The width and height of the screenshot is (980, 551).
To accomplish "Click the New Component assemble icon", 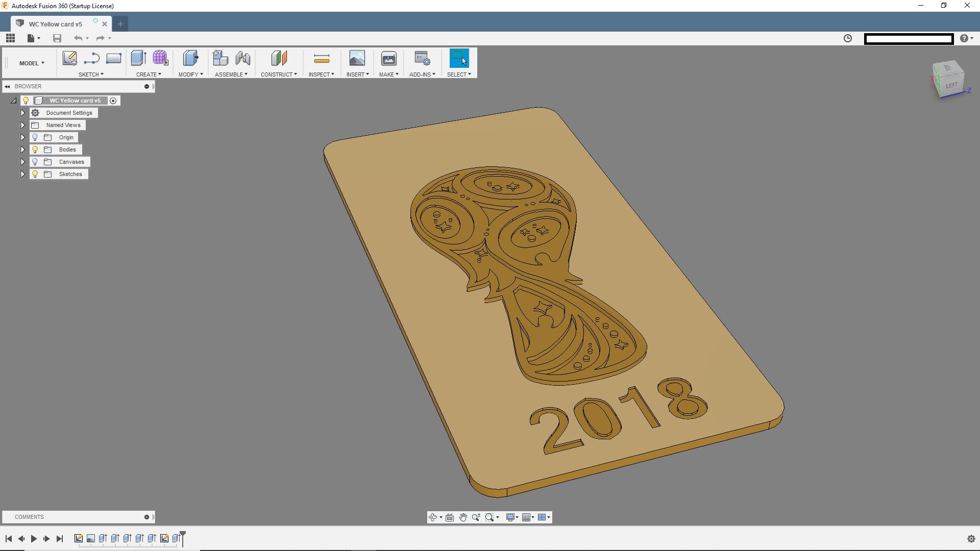I will [x=220, y=58].
